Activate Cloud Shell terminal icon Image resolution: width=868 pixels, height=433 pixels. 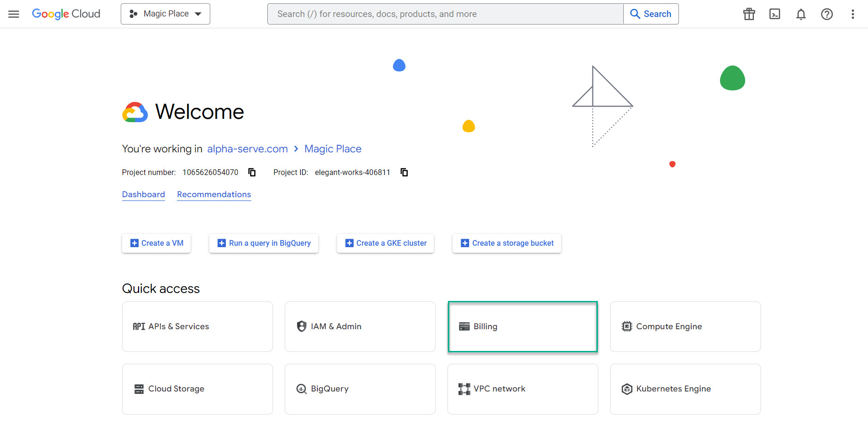pyautogui.click(x=775, y=14)
